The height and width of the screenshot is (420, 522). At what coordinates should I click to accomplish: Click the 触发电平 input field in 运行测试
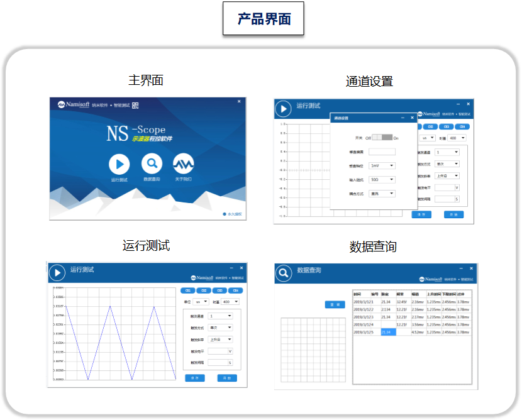pos(218,351)
